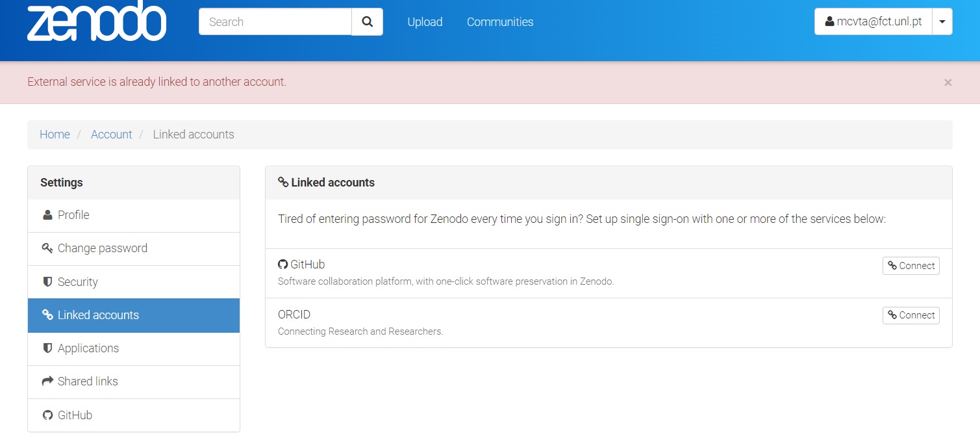This screenshot has width=980, height=440.
Task: Open the account dropdown arrow
Action: tap(942, 21)
